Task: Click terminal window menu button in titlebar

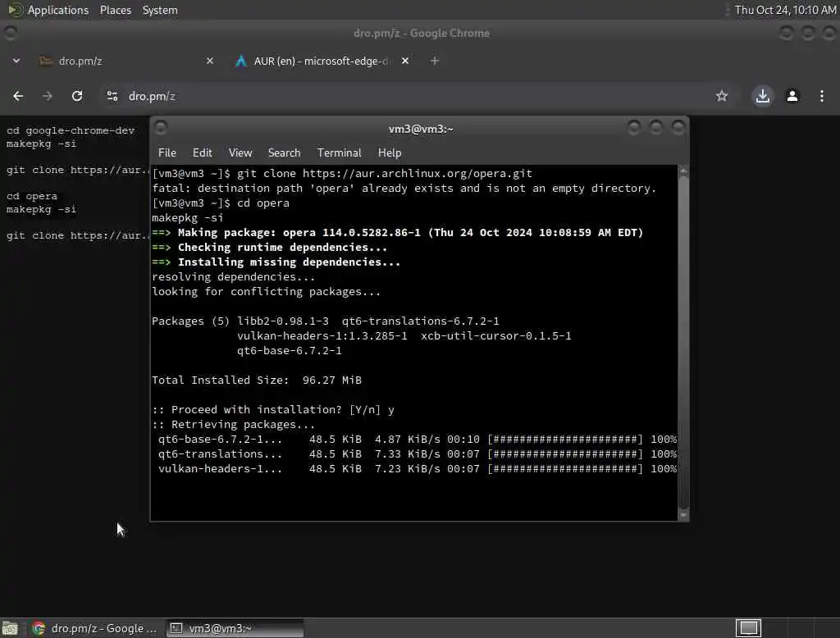Action: pyautogui.click(x=161, y=127)
